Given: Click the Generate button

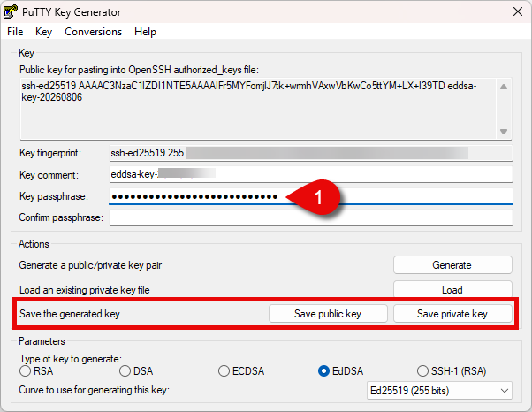Looking at the screenshot, I should click(452, 264).
